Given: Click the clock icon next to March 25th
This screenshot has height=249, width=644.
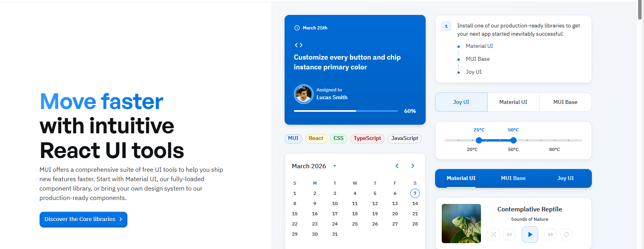Looking at the screenshot, I should coord(297,27).
